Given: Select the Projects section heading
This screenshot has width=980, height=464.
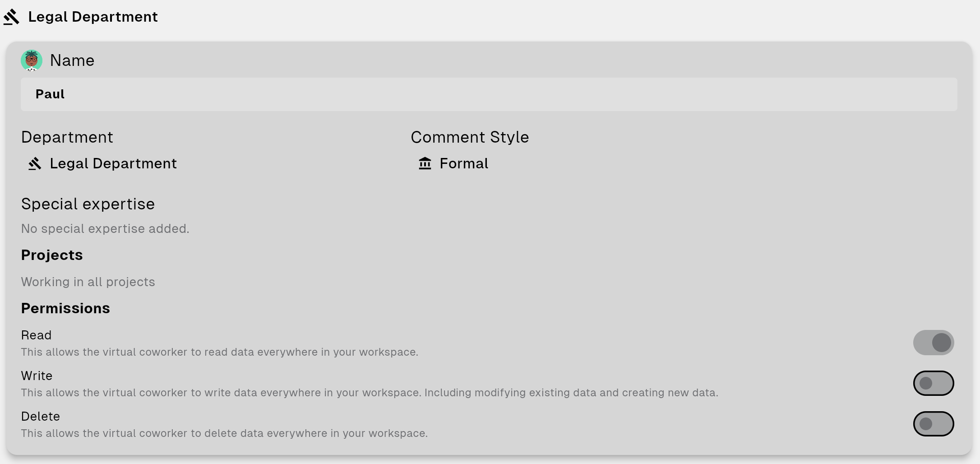Looking at the screenshot, I should tap(52, 255).
